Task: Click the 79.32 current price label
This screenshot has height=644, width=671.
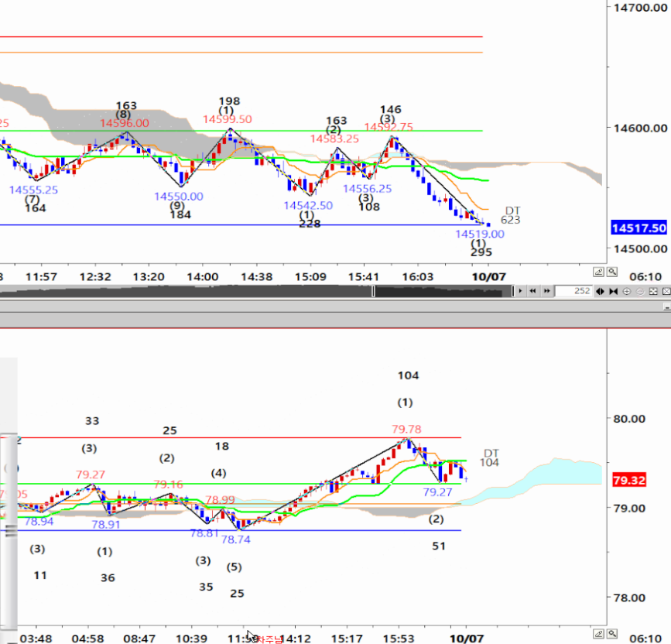Action: (628, 481)
